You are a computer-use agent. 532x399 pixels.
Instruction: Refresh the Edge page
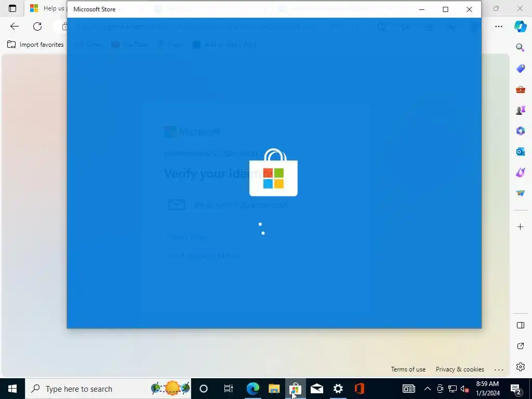(37, 26)
